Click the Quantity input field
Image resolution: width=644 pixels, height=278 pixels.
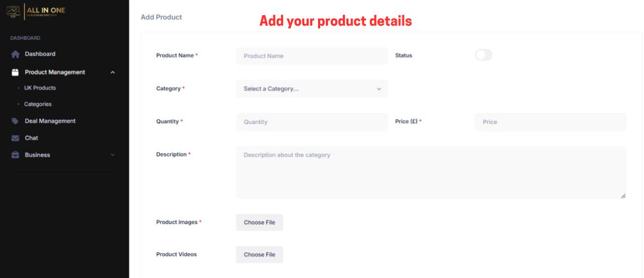pos(312,122)
